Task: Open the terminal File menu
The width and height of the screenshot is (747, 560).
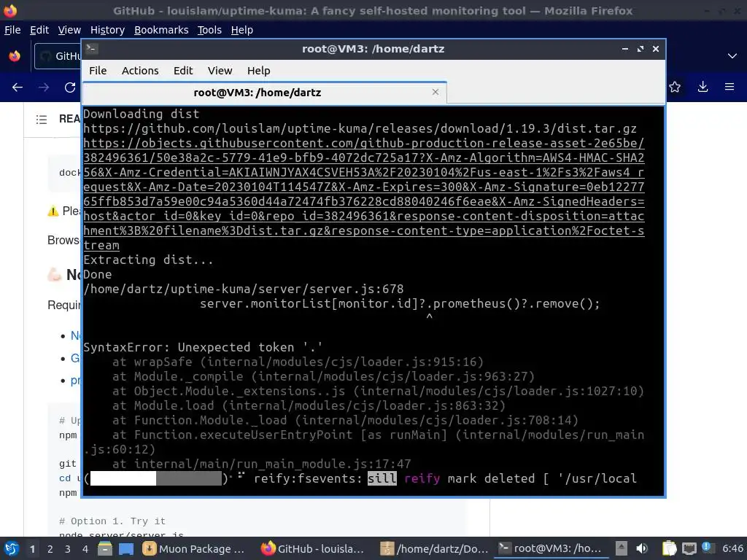Action: click(x=98, y=71)
